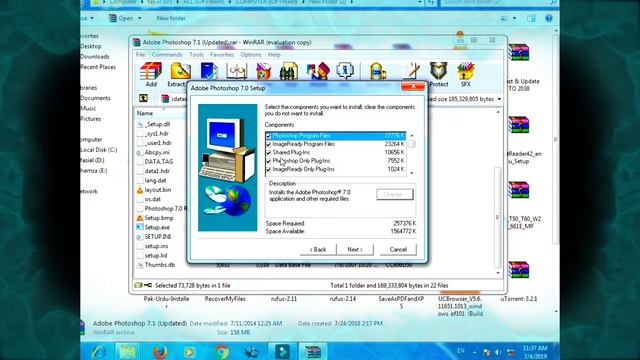Open Internet Explorer from the taskbar
The height and width of the screenshot is (360, 640).
pyautogui.click(x=98, y=351)
